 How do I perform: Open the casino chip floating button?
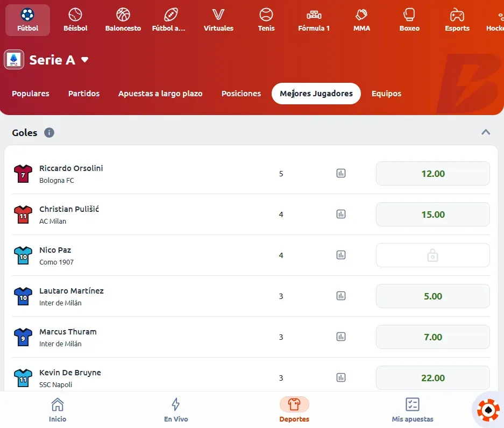tap(488, 410)
